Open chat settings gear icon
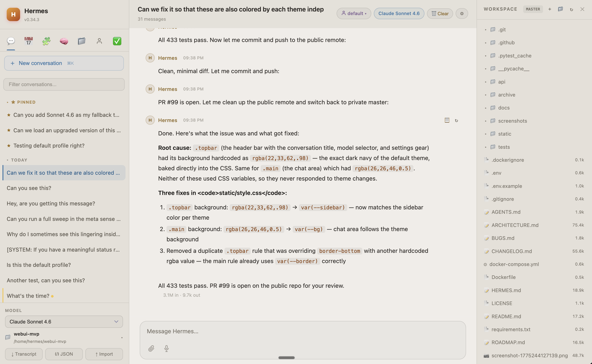 click(x=462, y=14)
